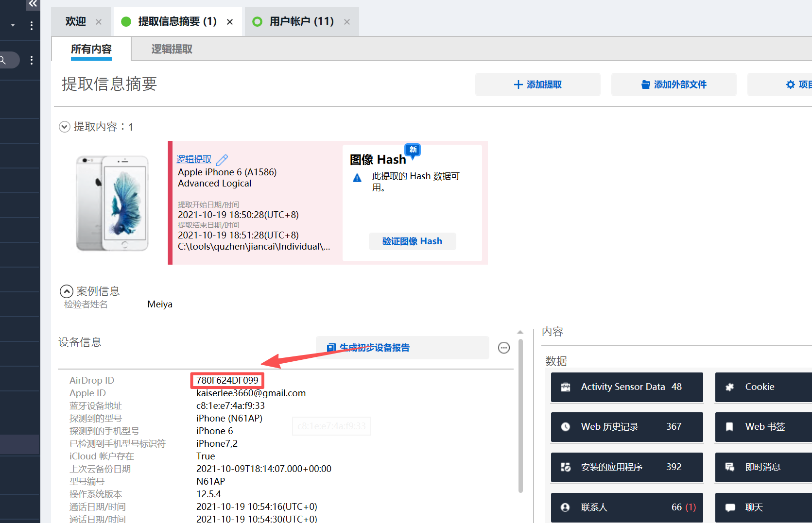Click the sidebar search icon

coord(3,60)
